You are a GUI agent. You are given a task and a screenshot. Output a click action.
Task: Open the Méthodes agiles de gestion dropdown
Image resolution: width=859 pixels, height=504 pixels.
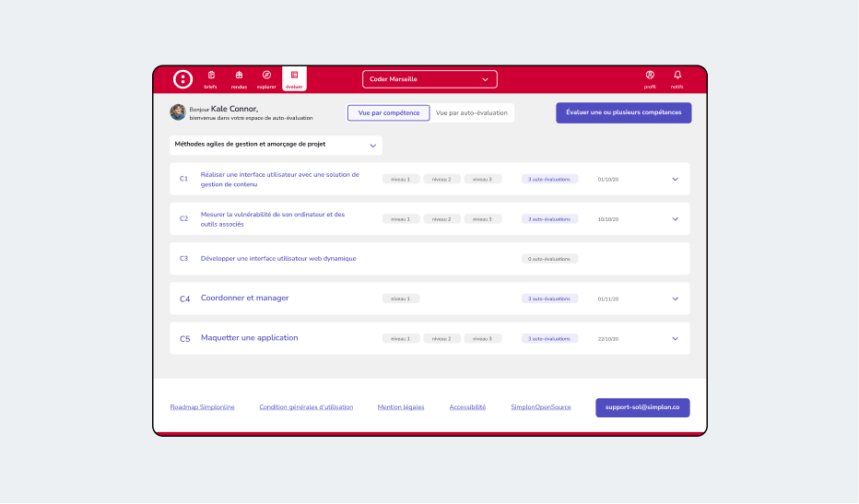pos(276,146)
